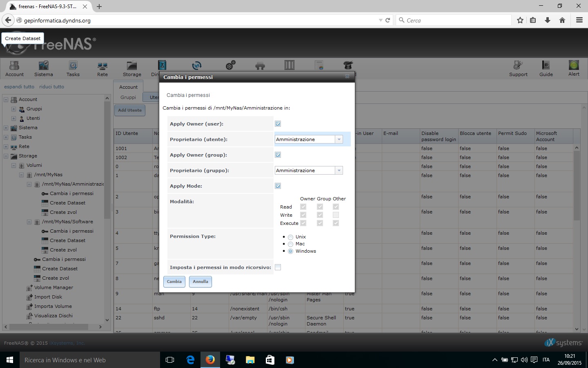The height and width of the screenshot is (368, 588).
Task: Open Proprietario (utente) dropdown
Action: coord(339,139)
